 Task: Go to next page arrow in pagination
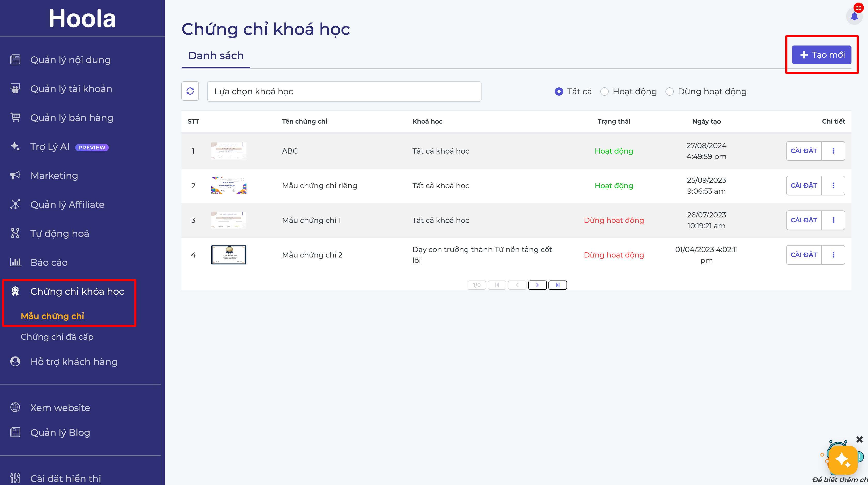click(x=537, y=285)
